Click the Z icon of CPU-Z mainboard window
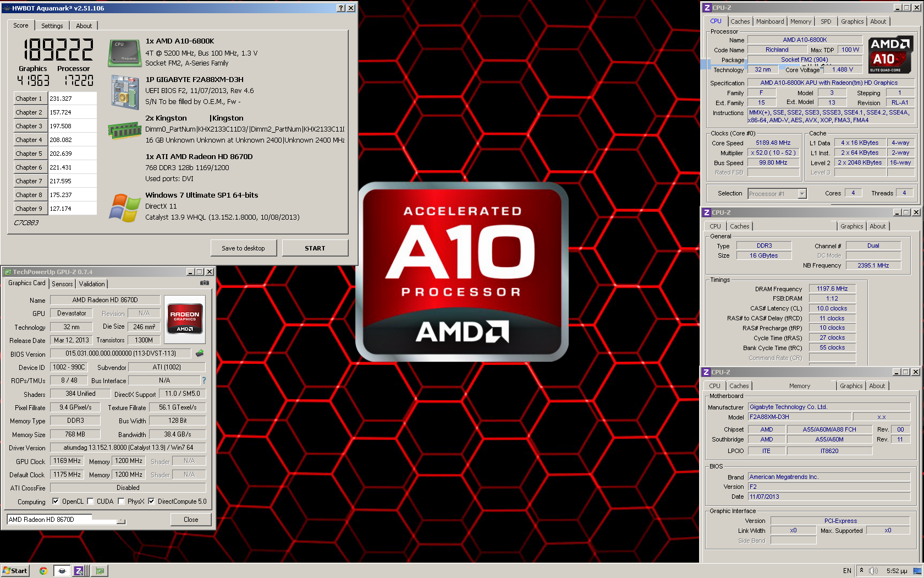 [707, 372]
